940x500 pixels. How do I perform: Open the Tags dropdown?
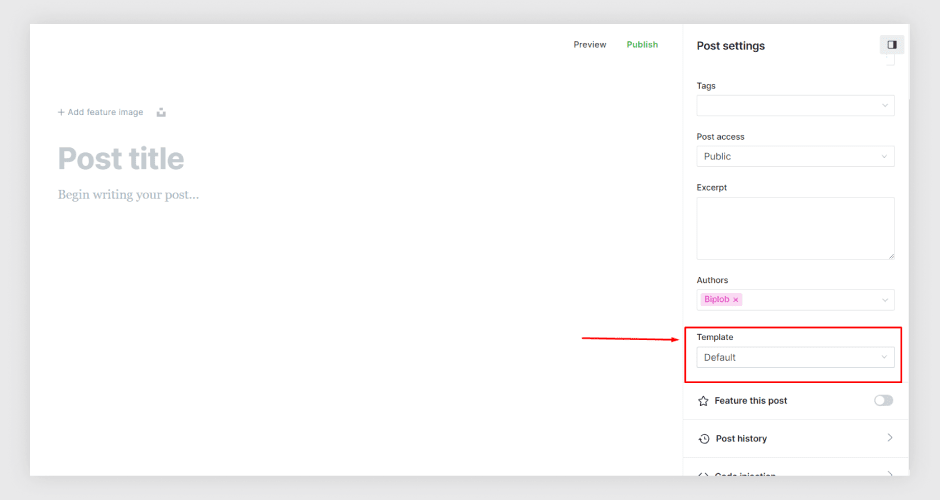point(795,106)
